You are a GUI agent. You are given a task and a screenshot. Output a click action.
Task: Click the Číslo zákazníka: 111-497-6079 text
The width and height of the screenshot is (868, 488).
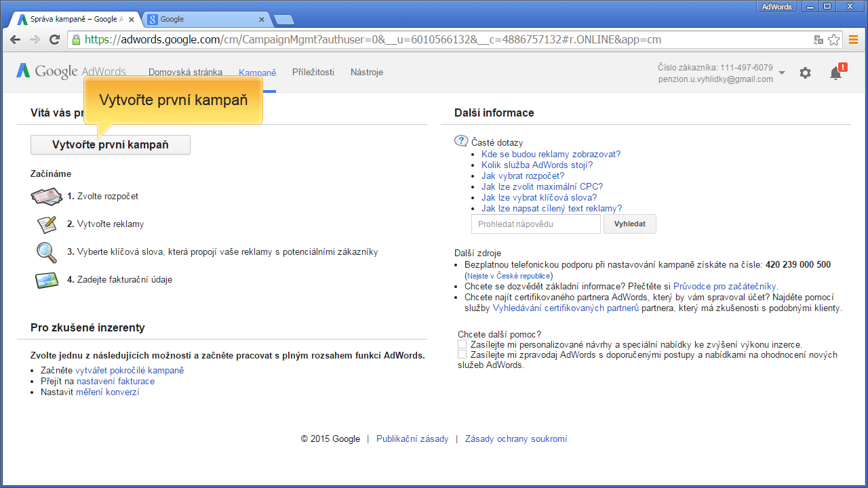pos(715,67)
